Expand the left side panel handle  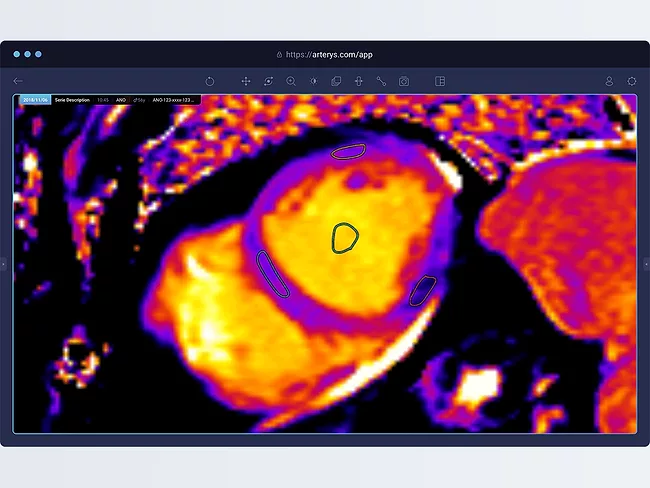4,264
